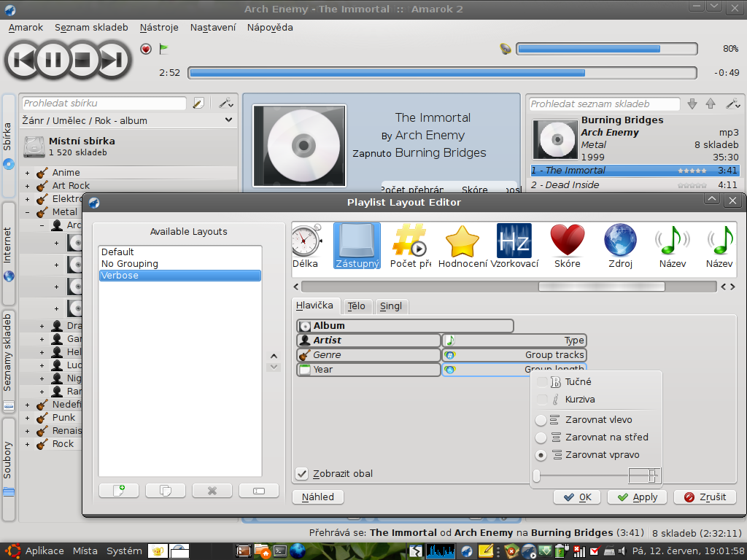Expand the Elektro genre node

pos(27,199)
